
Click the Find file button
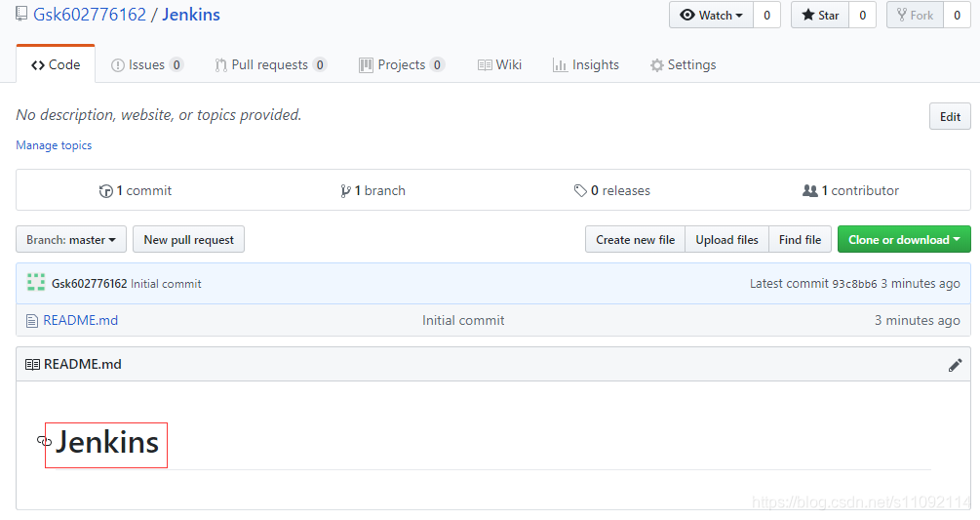point(800,239)
